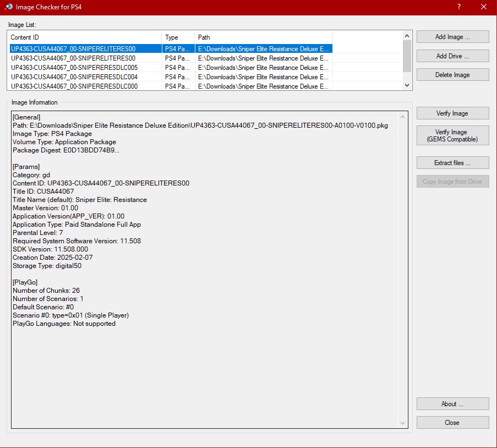Click the Title Name Sniper Elite: Resistance line
497x448 pixels.
(x=80, y=200)
